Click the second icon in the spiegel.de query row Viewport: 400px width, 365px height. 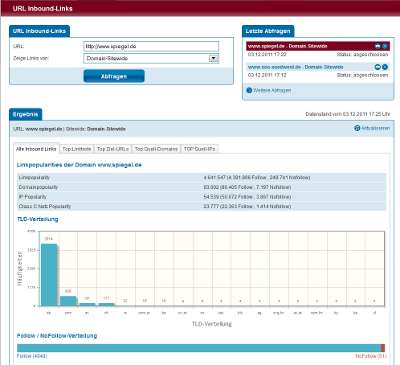[x=385, y=46]
